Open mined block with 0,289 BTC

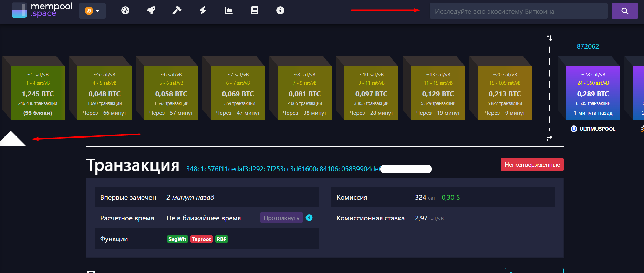(x=593, y=93)
